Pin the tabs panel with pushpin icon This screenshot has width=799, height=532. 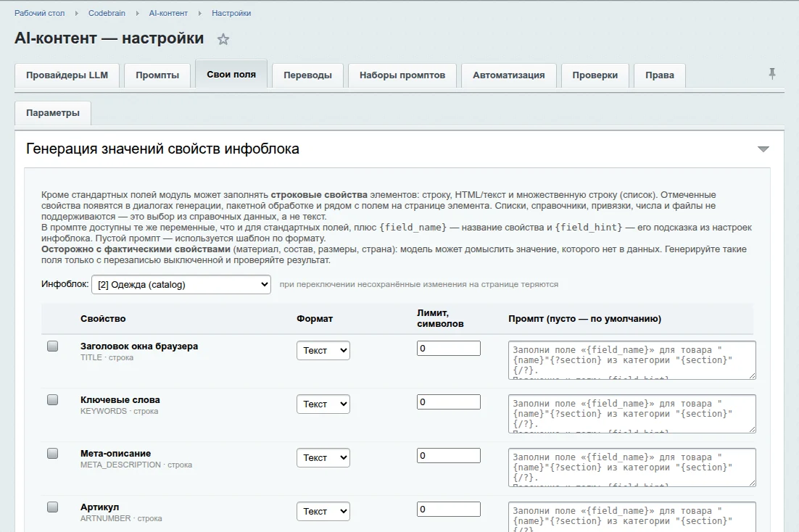(772, 74)
